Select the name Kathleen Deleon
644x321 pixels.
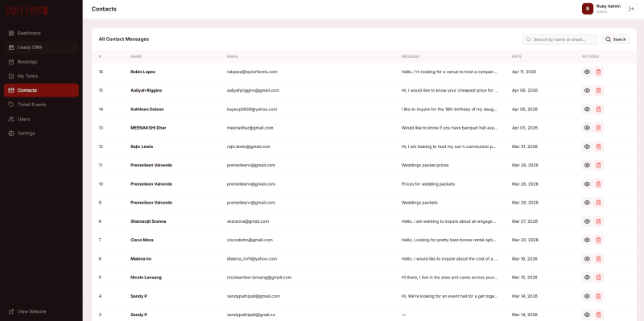(147, 109)
